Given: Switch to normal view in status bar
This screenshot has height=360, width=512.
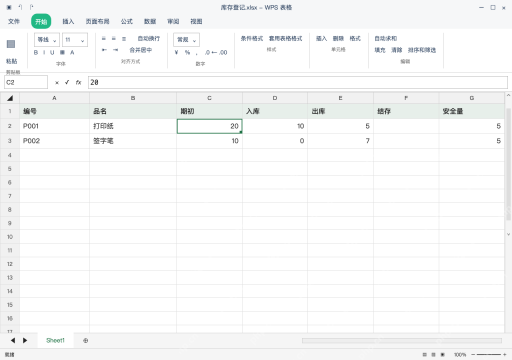Looking at the screenshot, I should pos(425,355).
